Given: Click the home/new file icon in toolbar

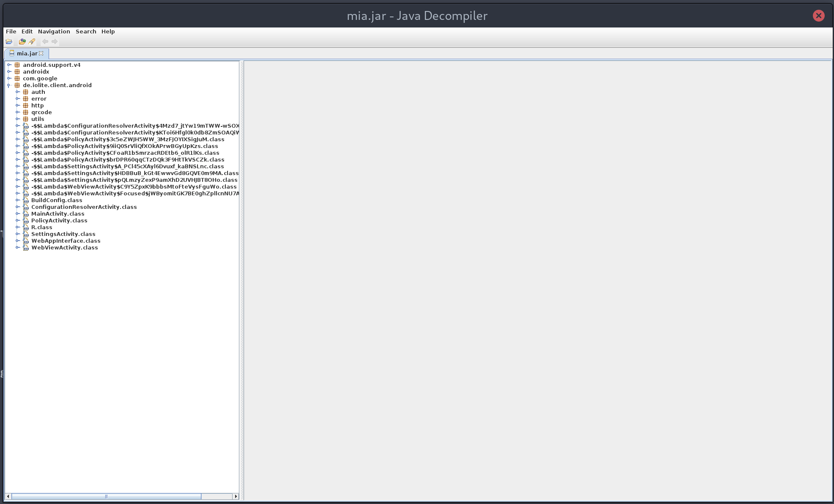Looking at the screenshot, I should tap(8, 41).
